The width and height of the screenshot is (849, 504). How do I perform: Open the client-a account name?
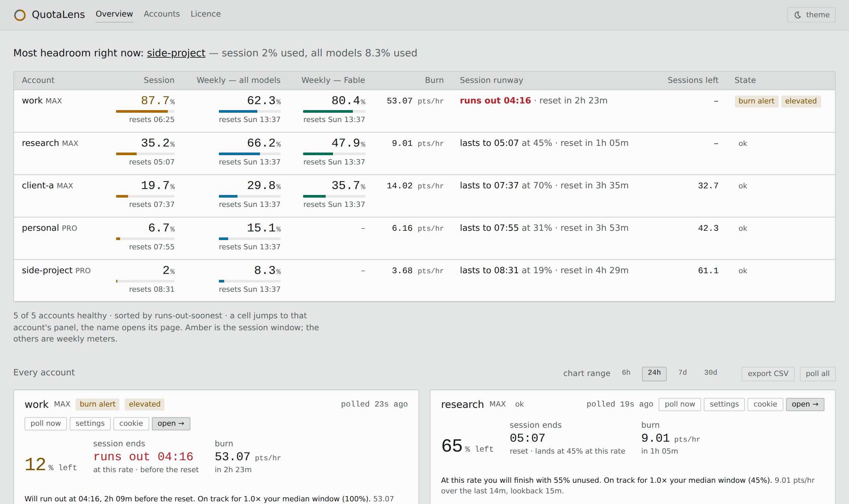(x=38, y=185)
